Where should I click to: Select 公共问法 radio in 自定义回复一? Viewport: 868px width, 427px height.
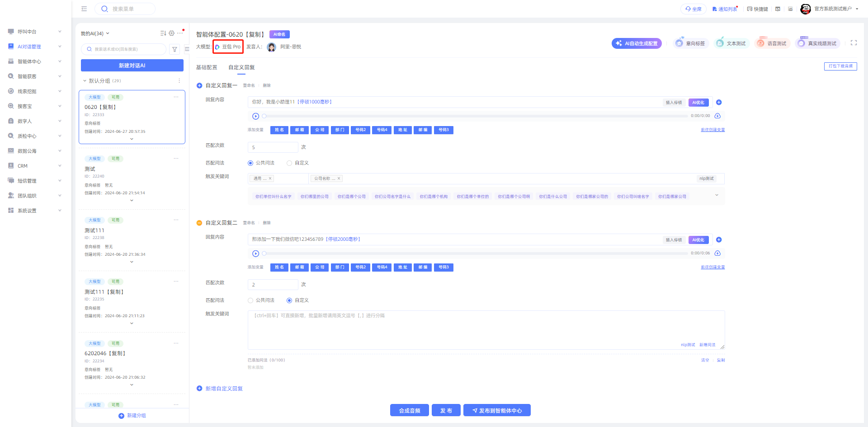pos(250,163)
